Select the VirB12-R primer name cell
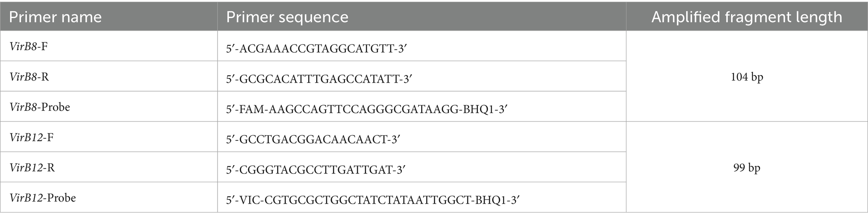868x220 pixels. pyautogui.click(x=32, y=168)
